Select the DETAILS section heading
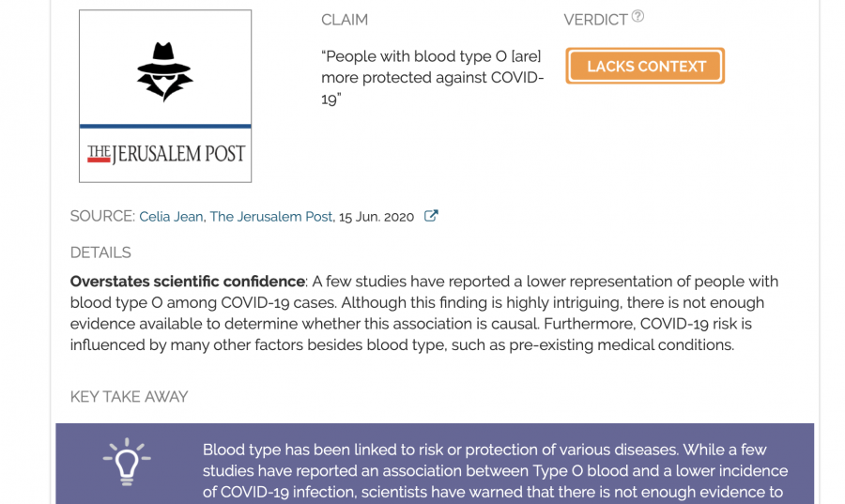The image size is (845, 504). pyautogui.click(x=100, y=252)
